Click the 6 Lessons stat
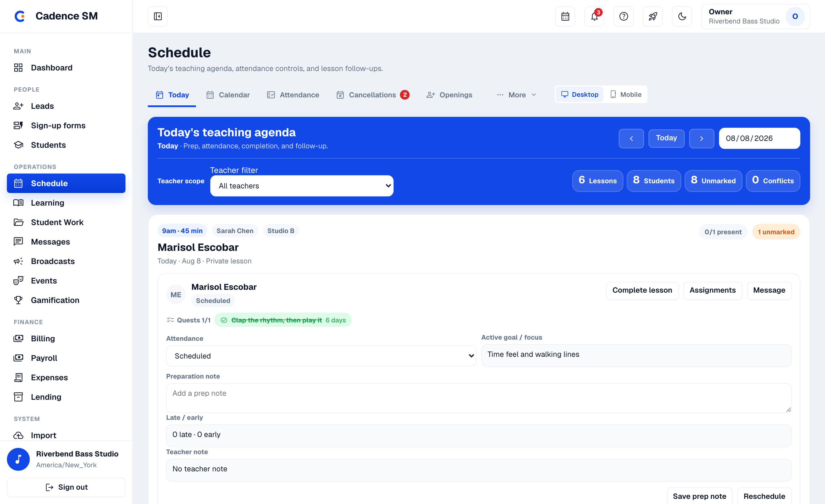825x504 pixels. click(598, 181)
